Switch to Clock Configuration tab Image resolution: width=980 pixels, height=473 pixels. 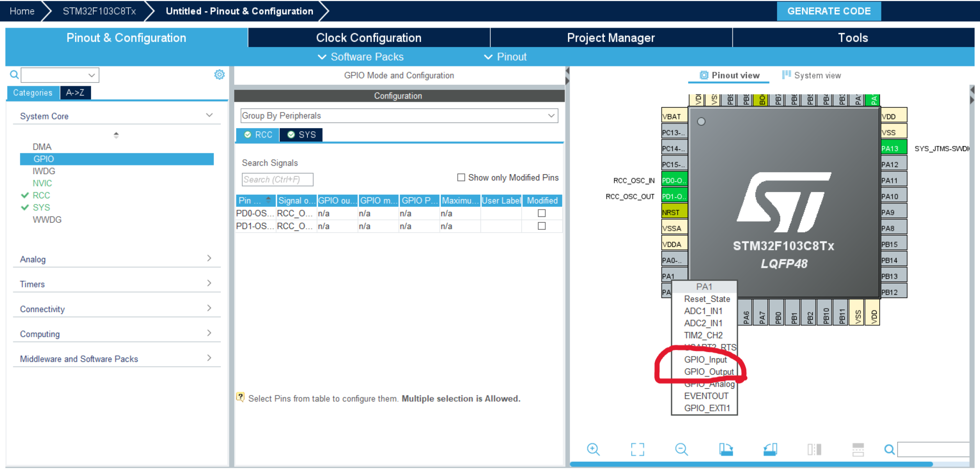click(x=369, y=38)
